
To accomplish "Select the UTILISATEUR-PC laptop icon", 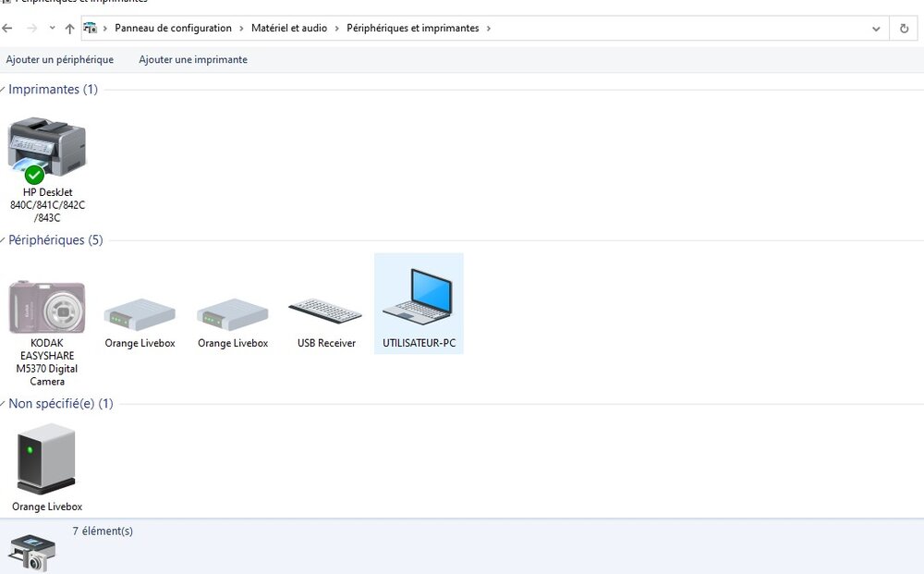I will [419, 299].
